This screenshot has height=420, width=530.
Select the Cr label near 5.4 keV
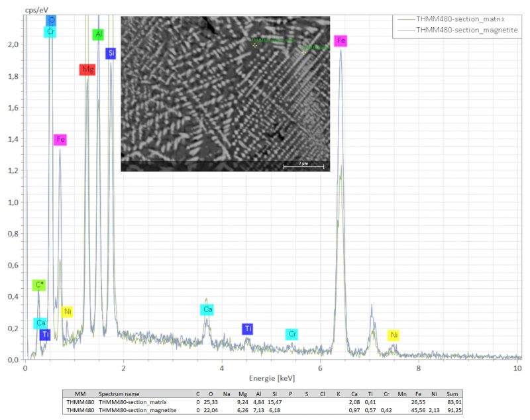pyautogui.click(x=291, y=334)
